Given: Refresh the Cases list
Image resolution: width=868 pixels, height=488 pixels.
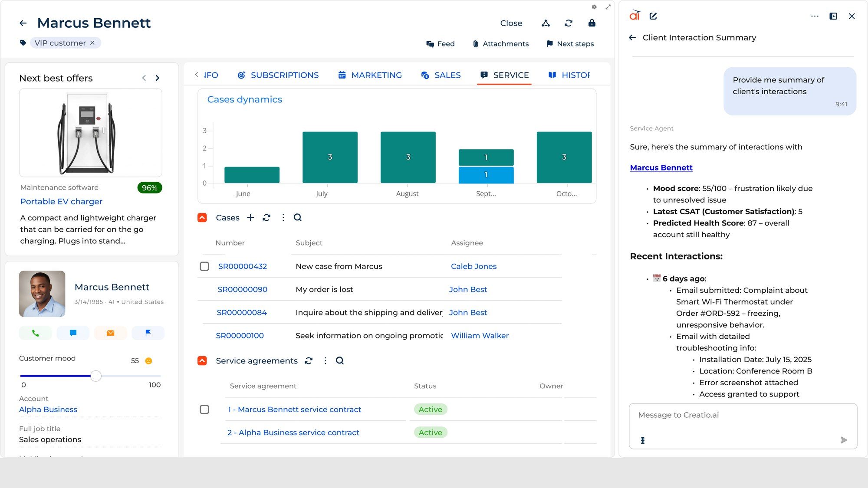Looking at the screenshot, I should [266, 217].
